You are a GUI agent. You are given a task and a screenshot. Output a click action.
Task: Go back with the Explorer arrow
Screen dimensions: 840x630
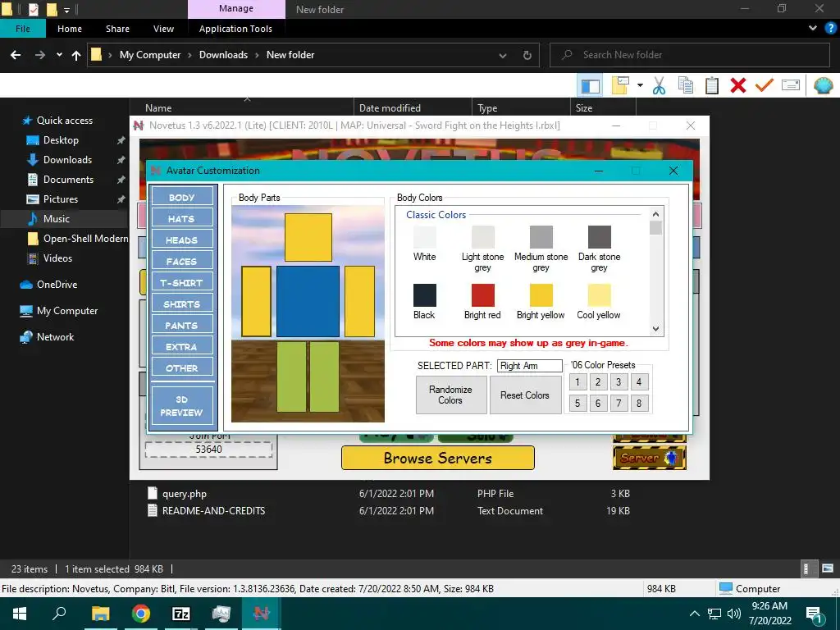(x=16, y=55)
